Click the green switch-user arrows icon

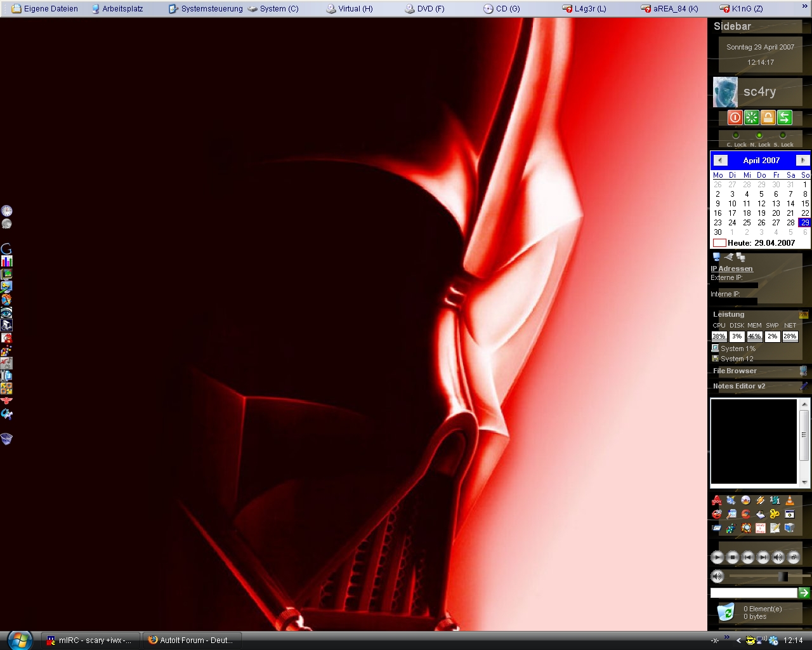(785, 117)
